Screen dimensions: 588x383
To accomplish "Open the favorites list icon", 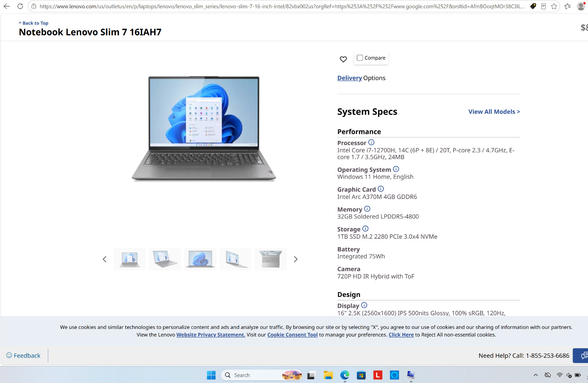I will (567, 6).
